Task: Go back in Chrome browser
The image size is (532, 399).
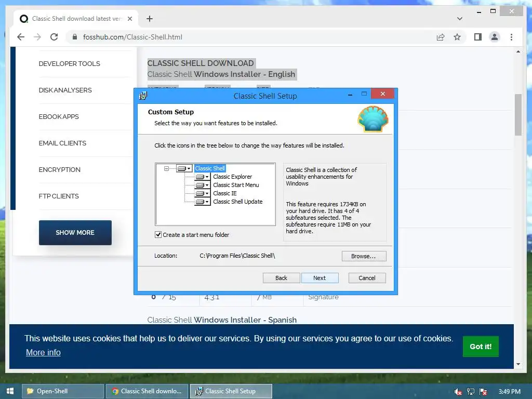Action: (21, 37)
